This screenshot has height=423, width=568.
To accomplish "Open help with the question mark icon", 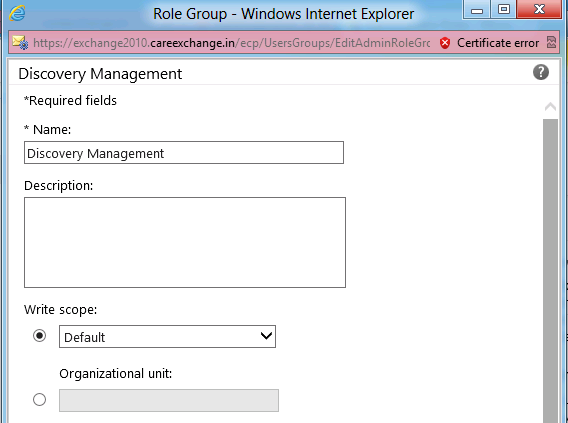I will tap(540, 72).
